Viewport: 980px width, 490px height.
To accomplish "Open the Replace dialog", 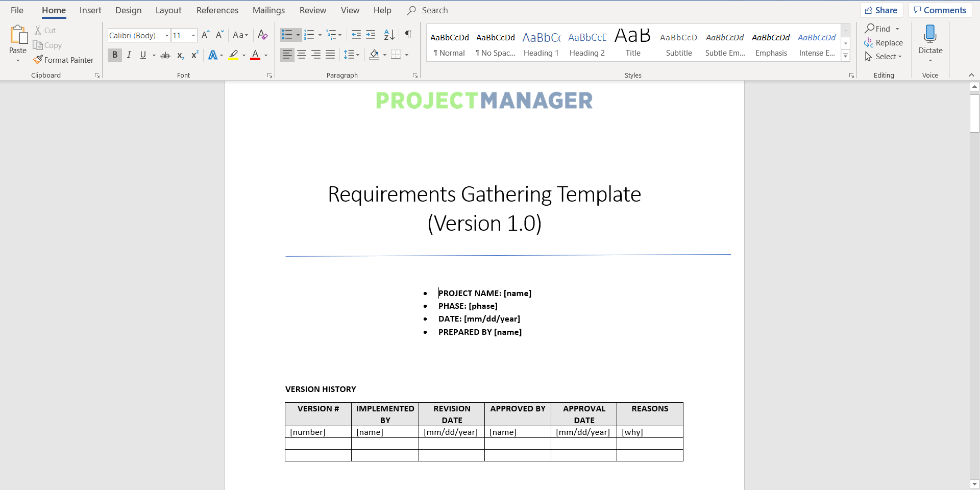I will pos(884,43).
